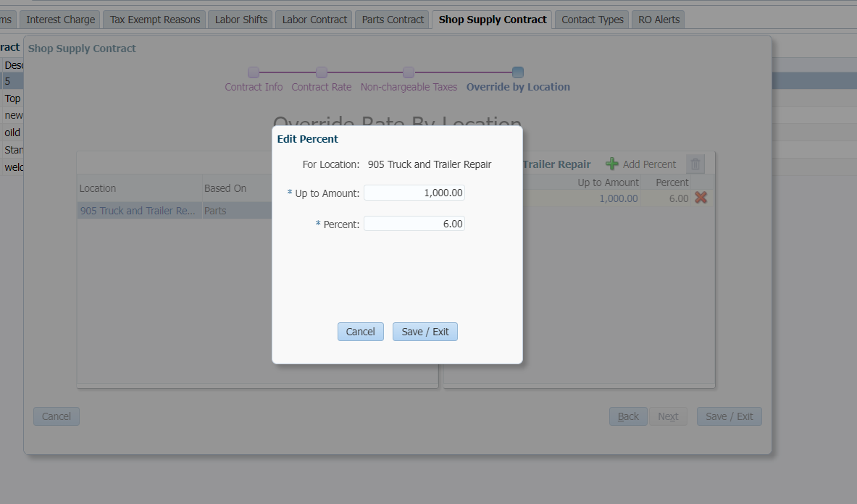
Task: Click Save / Exit in Edit Percent dialog
Action: (425, 332)
